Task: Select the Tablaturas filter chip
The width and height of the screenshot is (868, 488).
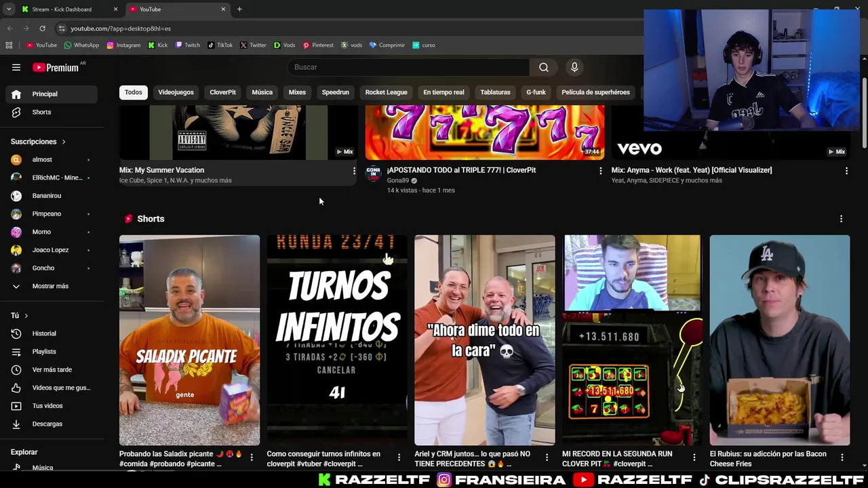Action: click(x=495, y=92)
